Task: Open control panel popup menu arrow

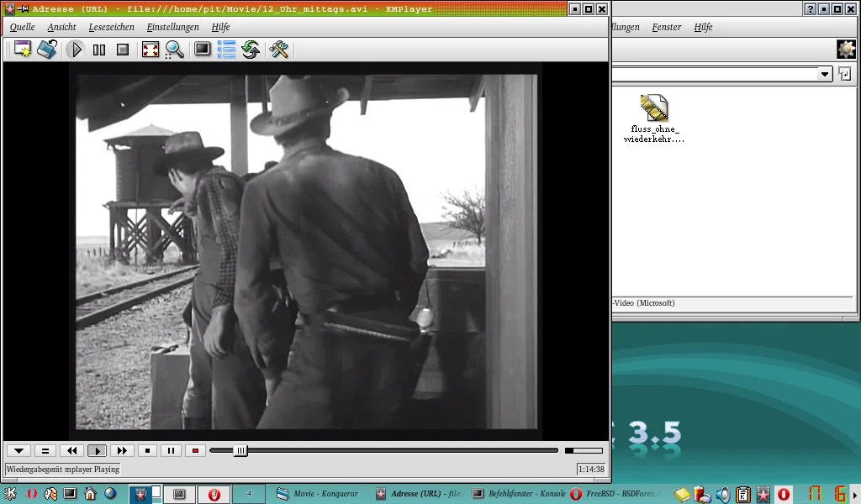Action: (18, 451)
